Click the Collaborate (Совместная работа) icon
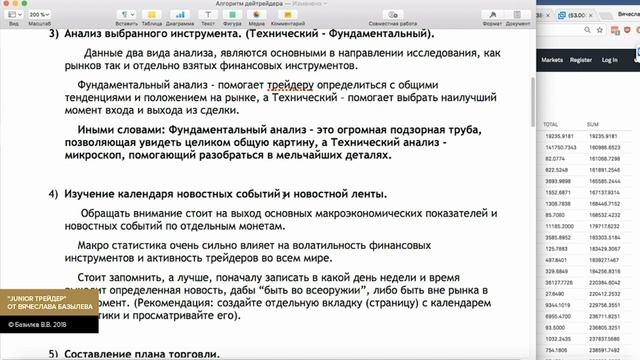The height and width of the screenshot is (360, 640). [393, 15]
